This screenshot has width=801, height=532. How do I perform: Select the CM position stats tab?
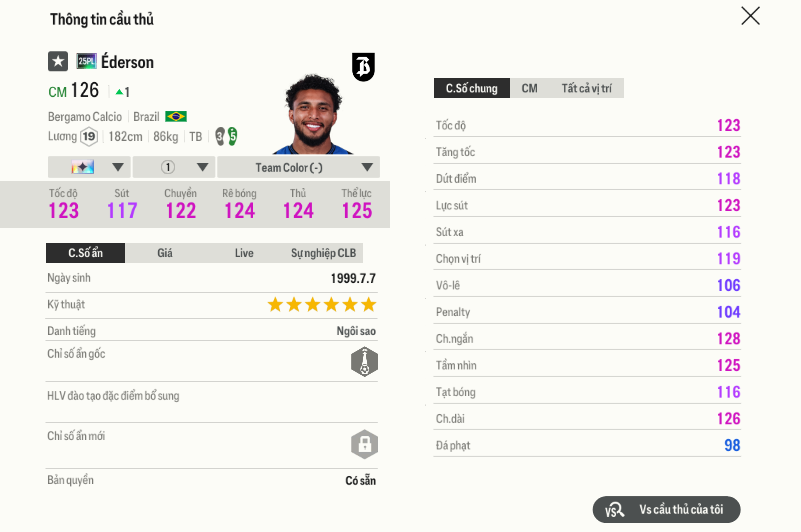(x=529, y=89)
